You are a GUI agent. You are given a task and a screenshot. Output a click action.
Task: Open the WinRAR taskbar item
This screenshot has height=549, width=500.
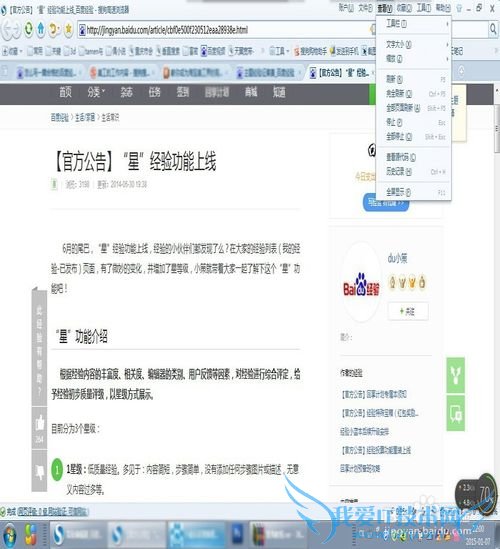(277, 534)
